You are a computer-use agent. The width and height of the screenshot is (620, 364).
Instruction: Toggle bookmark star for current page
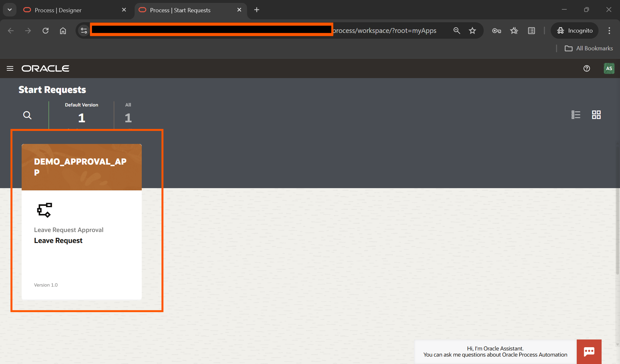coord(472,31)
